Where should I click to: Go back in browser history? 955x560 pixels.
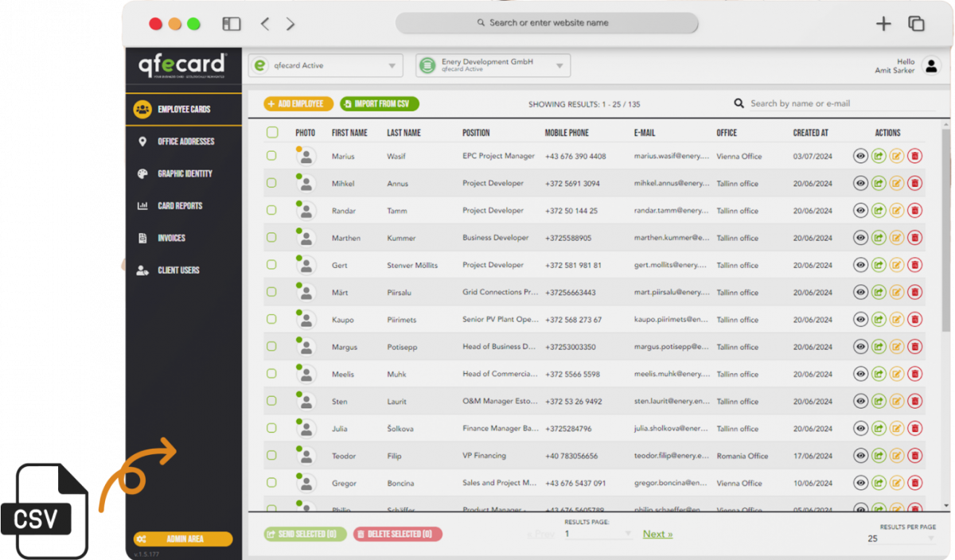(265, 24)
